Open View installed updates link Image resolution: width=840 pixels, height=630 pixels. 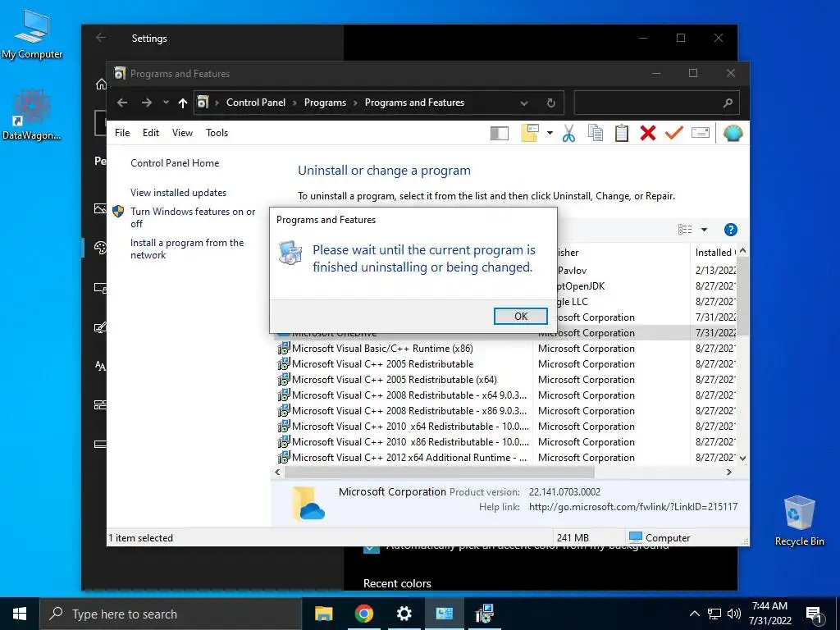pyautogui.click(x=178, y=192)
